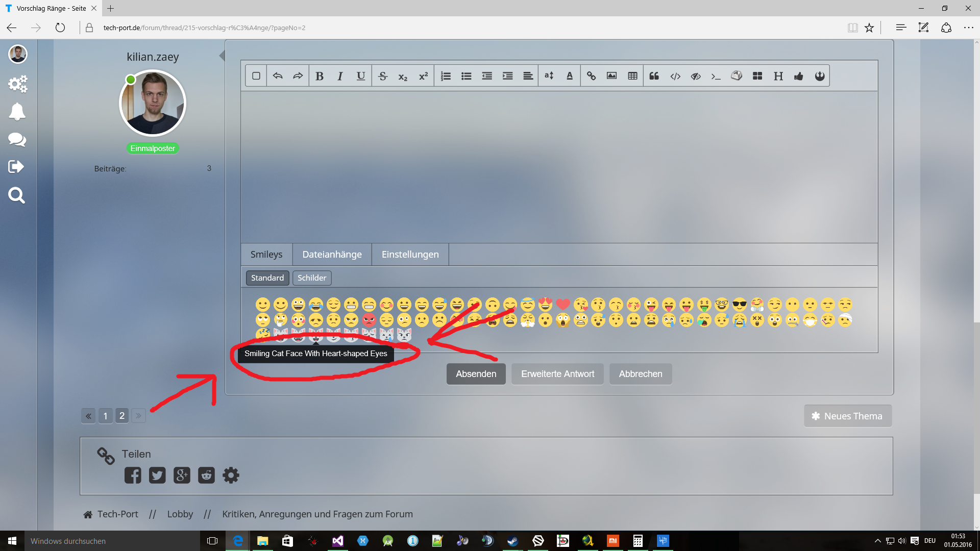
Task: Insert a table into the post
Action: coord(632,76)
